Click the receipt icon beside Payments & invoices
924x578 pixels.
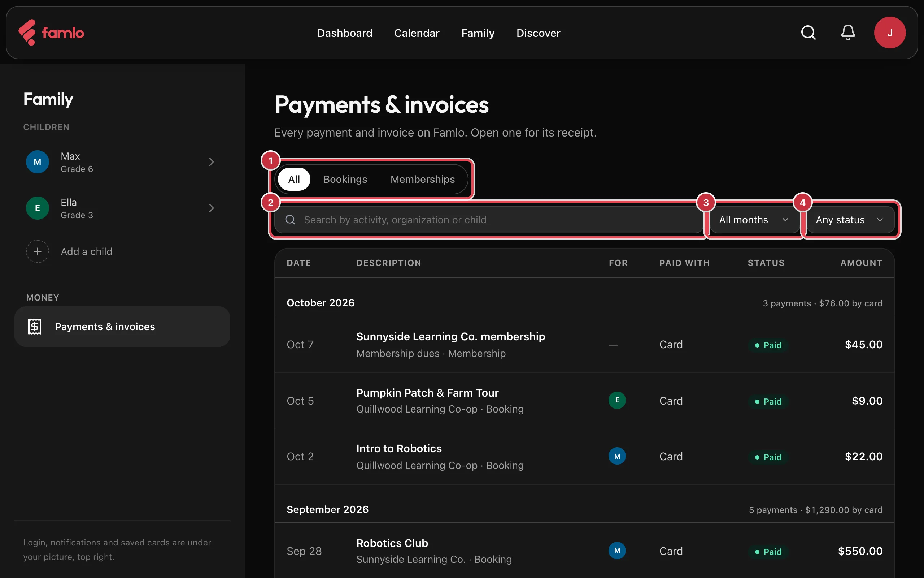click(35, 327)
